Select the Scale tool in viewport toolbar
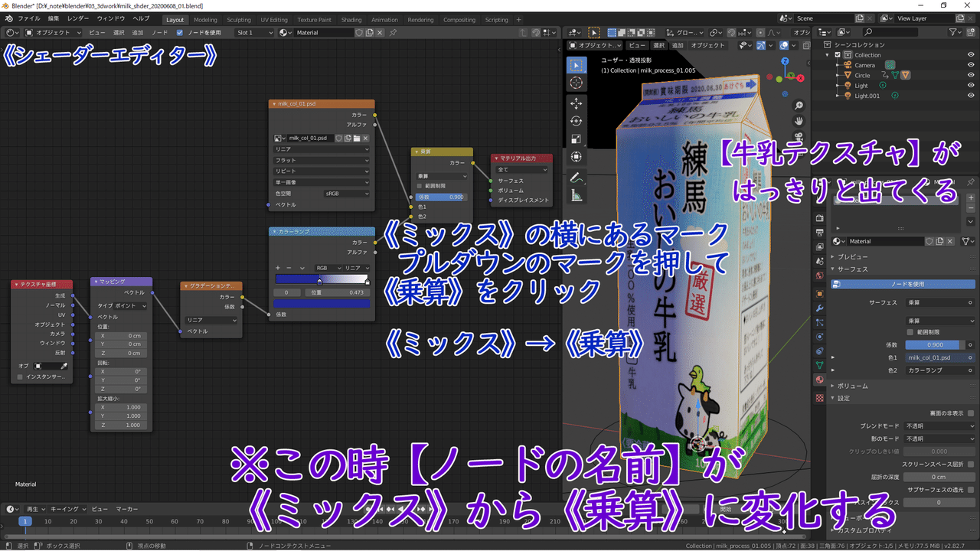 coord(576,139)
